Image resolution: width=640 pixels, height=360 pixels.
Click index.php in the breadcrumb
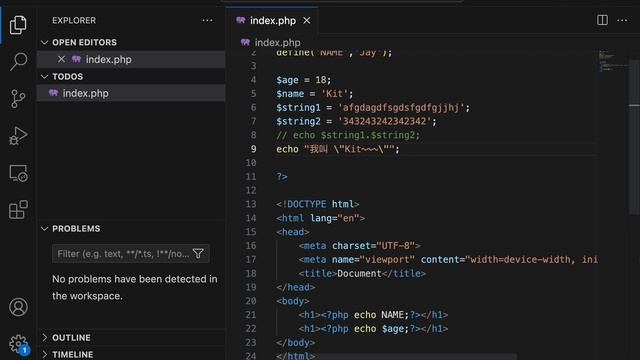click(278, 42)
